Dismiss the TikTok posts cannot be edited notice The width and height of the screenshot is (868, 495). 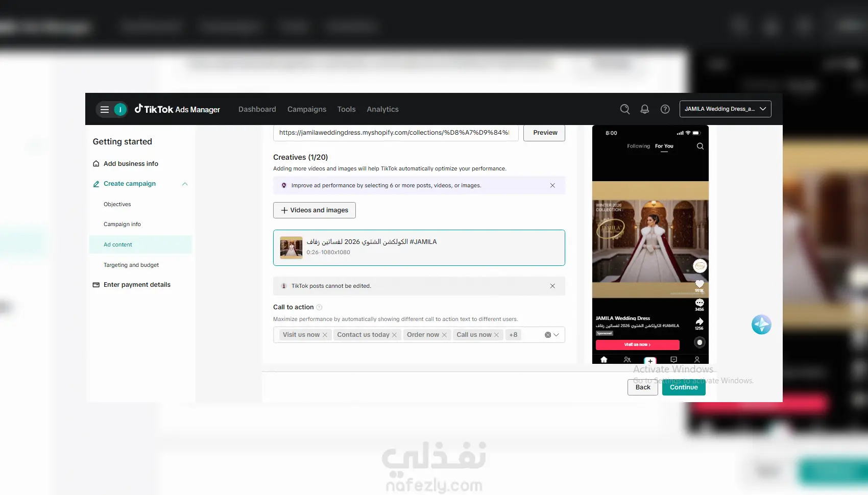pyautogui.click(x=552, y=286)
